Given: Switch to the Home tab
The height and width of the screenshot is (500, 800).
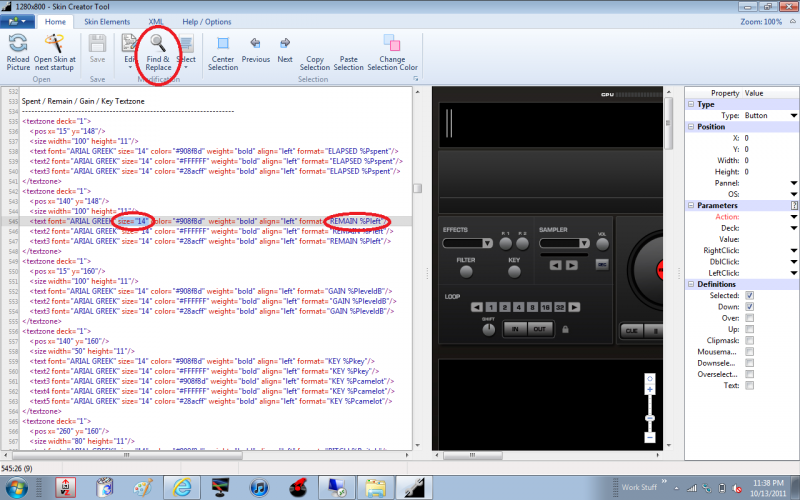Looking at the screenshot, I should tap(55, 21).
